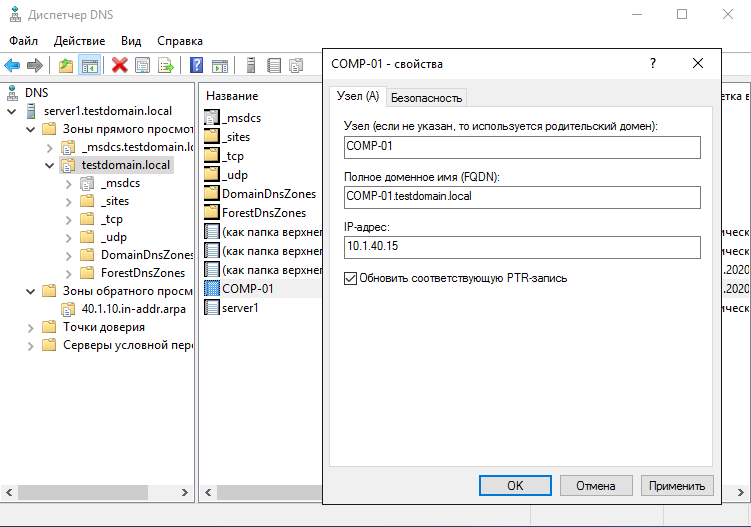
Task: Click the Export list toolbar icon
Action: [x=166, y=65]
